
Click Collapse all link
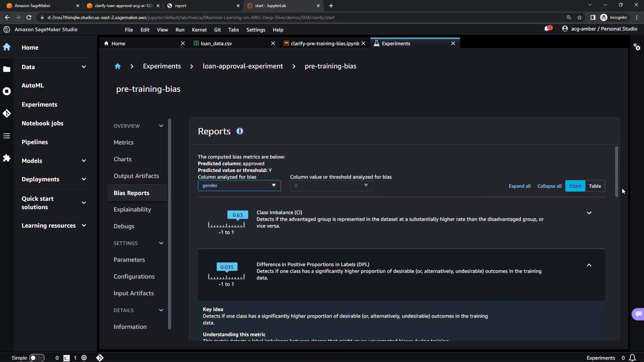(x=549, y=186)
